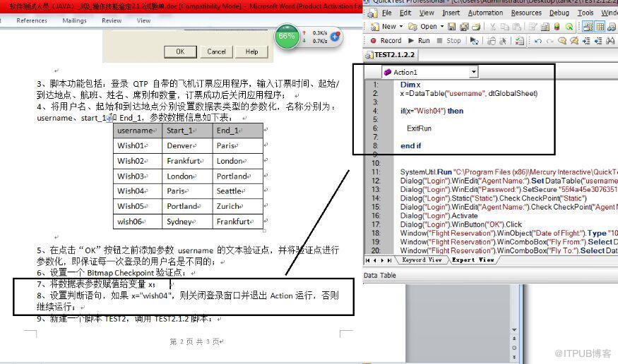Open the Automation menu
The image size is (618, 364).
click(485, 13)
